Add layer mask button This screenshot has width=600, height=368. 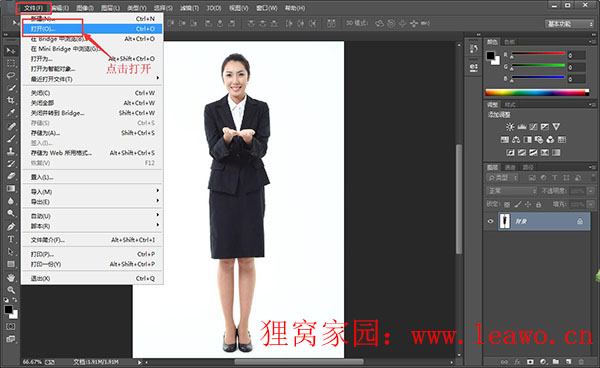click(530, 361)
